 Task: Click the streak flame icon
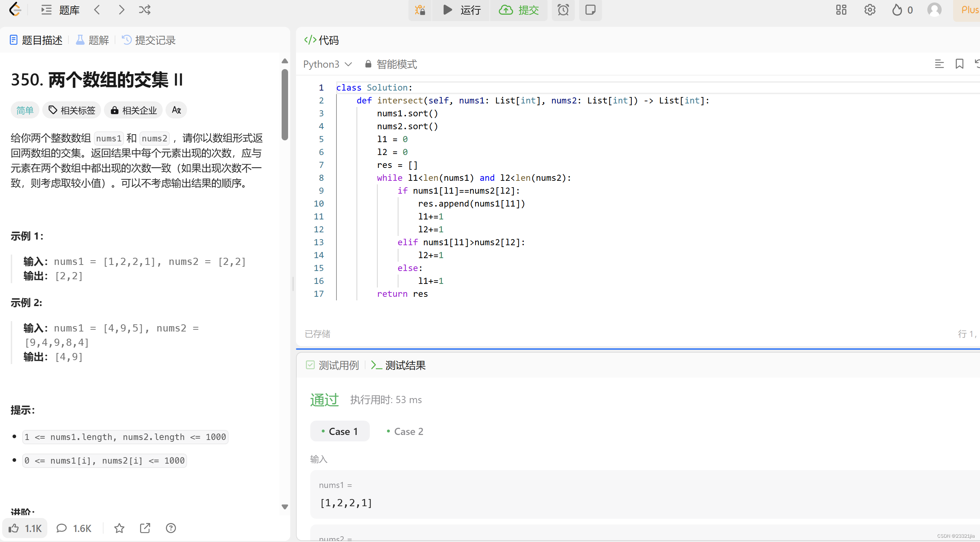897,10
